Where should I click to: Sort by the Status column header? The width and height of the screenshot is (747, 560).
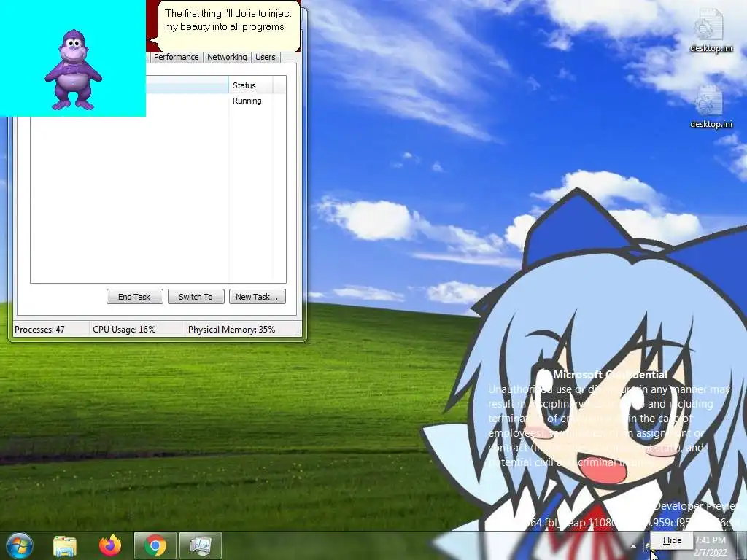click(251, 85)
